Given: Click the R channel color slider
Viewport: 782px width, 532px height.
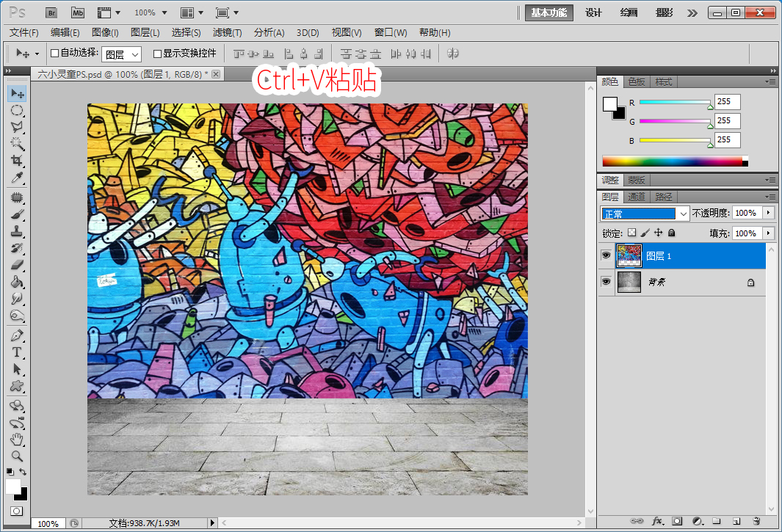Looking at the screenshot, I should [x=676, y=102].
